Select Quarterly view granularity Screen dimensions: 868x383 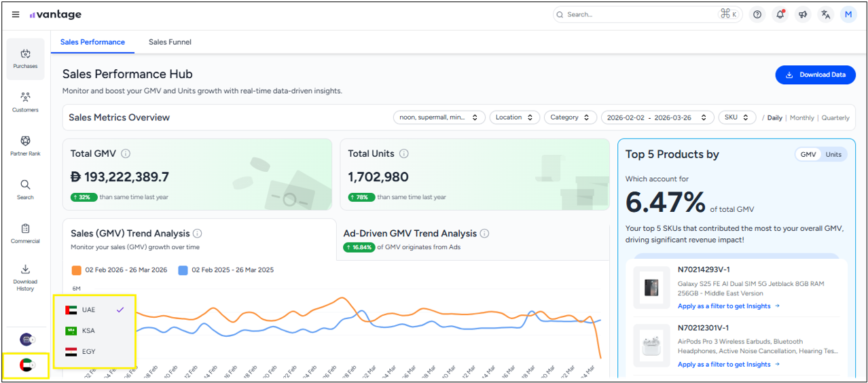coord(835,118)
